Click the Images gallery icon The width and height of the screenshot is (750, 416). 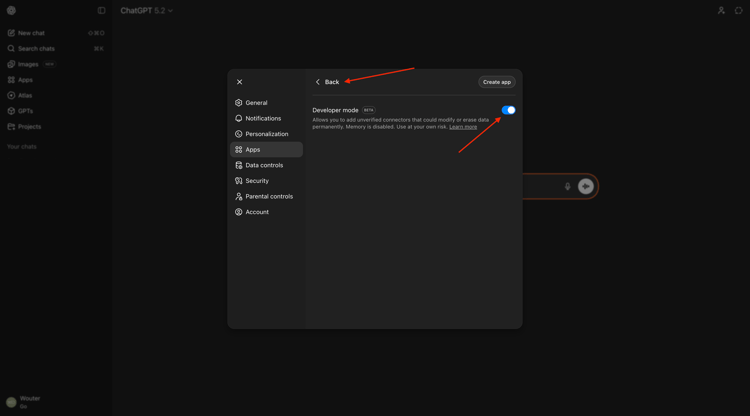click(x=11, y=64)
